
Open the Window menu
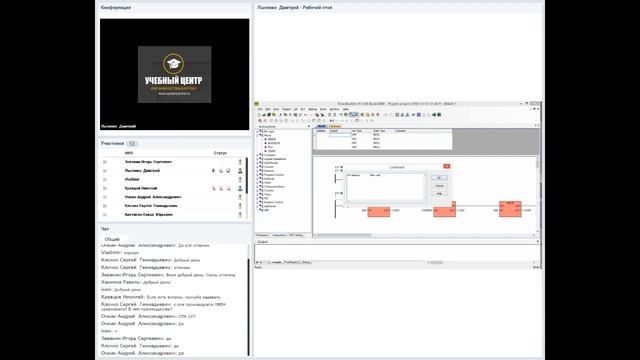(334, 109)
